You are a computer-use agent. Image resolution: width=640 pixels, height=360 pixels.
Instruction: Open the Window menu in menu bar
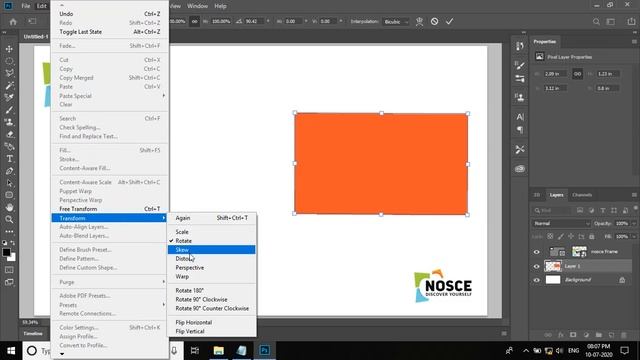197,6
